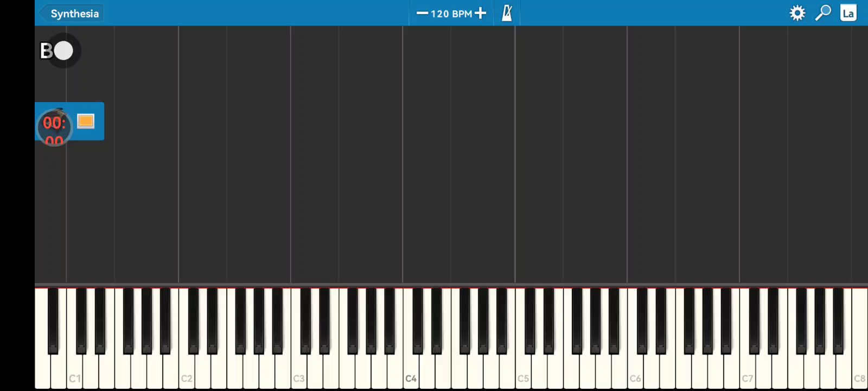868x391 pixels.
Task: Click the red 00:00 timer
Action: [x=54, y=128]
